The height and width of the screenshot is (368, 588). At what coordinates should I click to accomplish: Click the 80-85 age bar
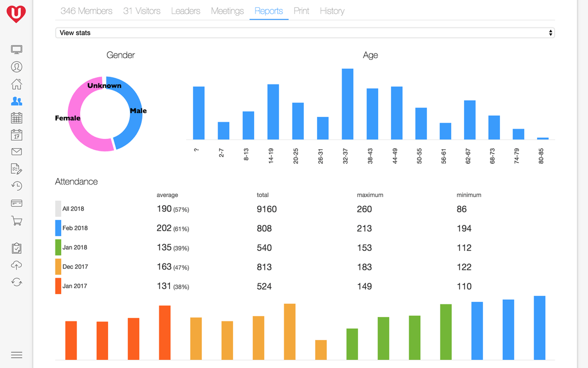[543, 139]
